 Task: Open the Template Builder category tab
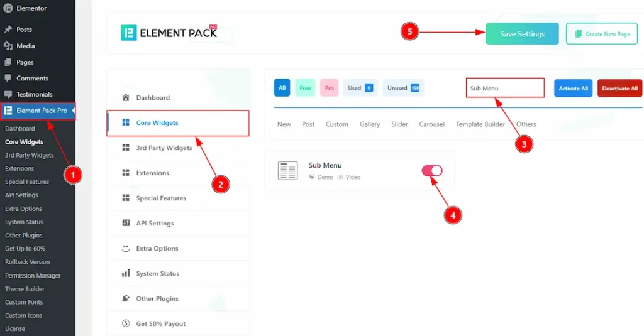click(480, 124)
